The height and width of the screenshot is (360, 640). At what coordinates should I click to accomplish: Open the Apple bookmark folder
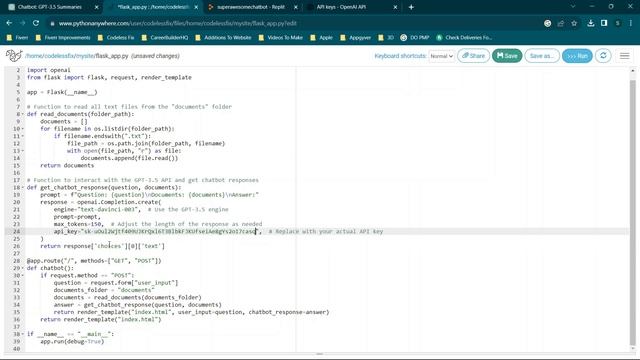point(322,38)
